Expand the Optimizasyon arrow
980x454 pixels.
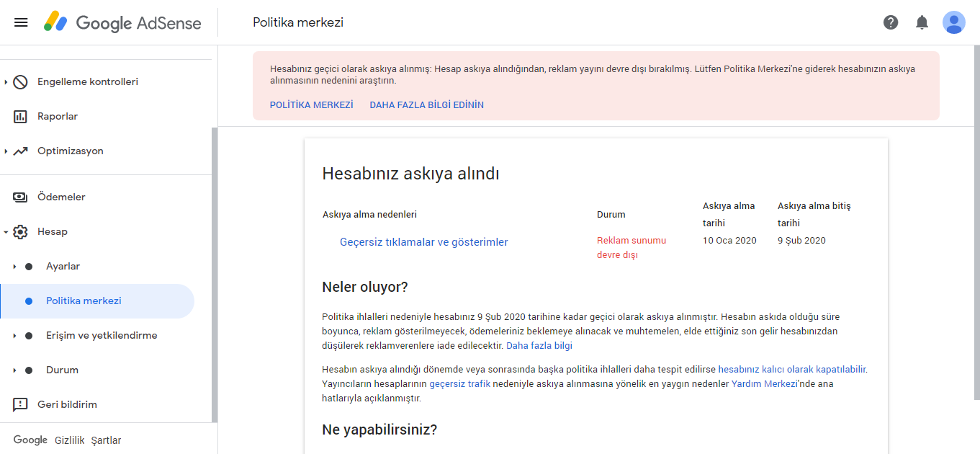pyautogui.click(x=6, y=151)
